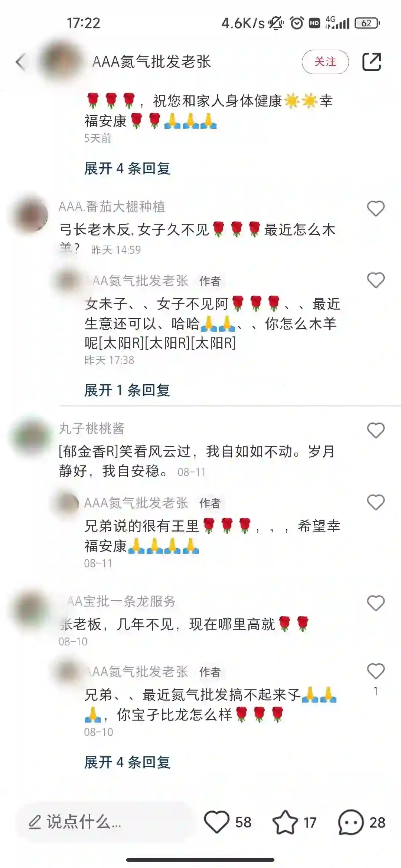Open avatar of AAA.番茄大棚种植
The width and height of the screenshot is (401, 868).
31,215
